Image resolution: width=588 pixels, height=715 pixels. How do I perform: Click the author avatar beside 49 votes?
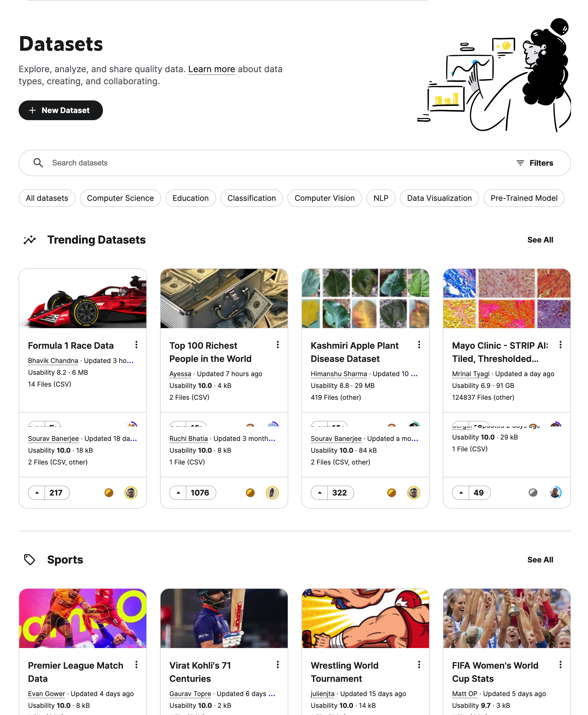pos(555,492)
